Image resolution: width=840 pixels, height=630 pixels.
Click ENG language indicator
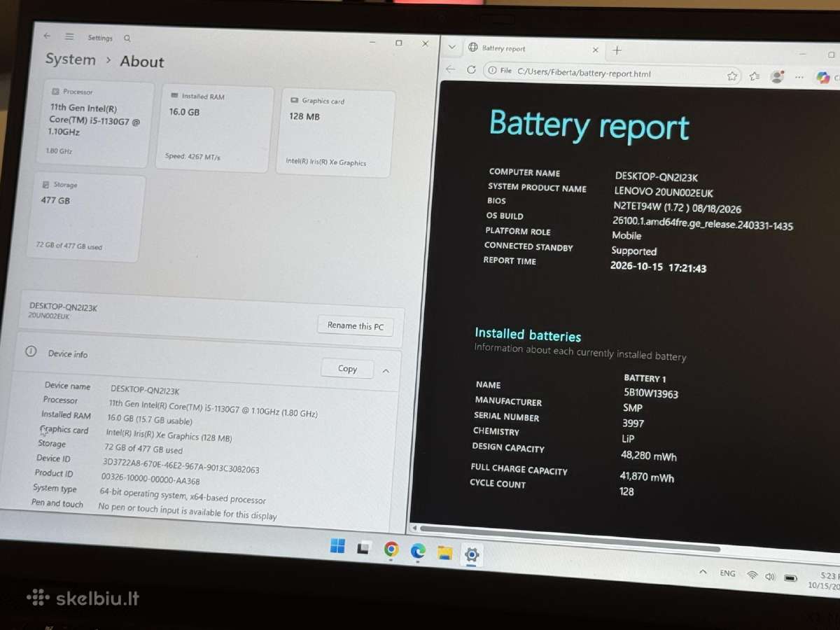click(x=728, y=573)
